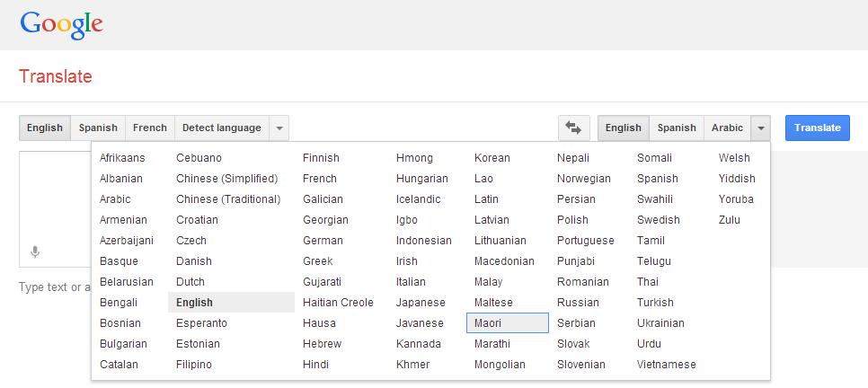
Task: Select target language Arabic tab
Action: (x=728, y=128)
